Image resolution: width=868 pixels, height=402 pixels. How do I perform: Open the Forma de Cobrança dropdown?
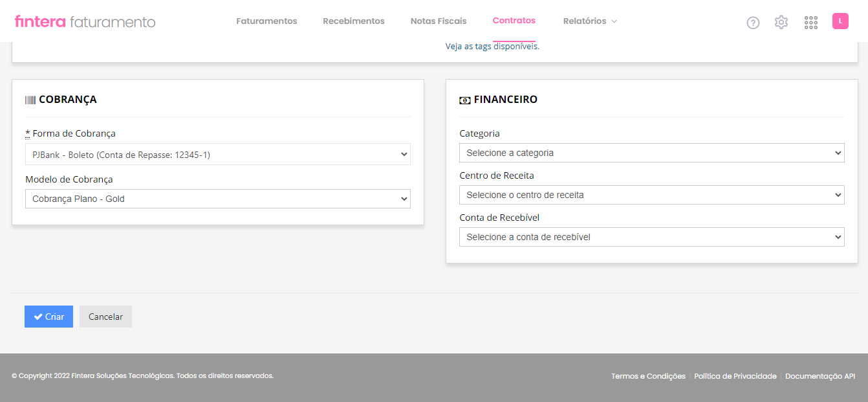point(217,154)
